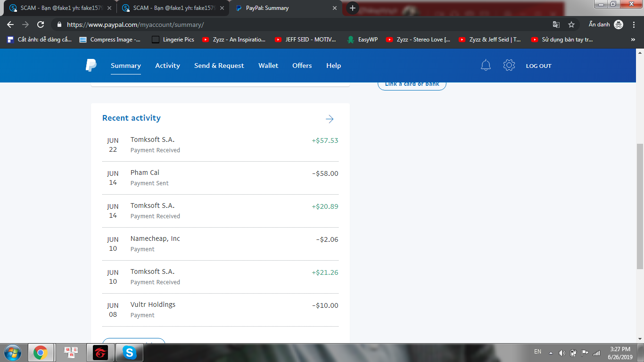Click the UniKey taskbar icon
The image size is (644, 362).
[71, 353]
